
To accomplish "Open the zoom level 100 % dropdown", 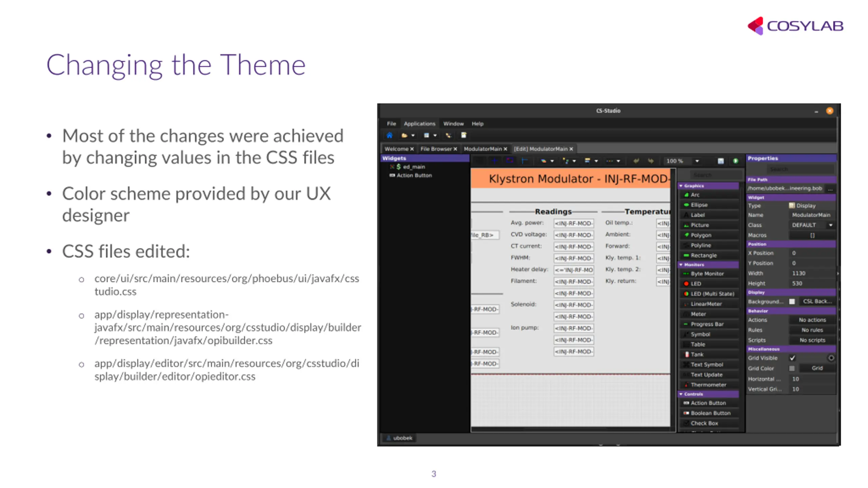I will tap(697, 161).
